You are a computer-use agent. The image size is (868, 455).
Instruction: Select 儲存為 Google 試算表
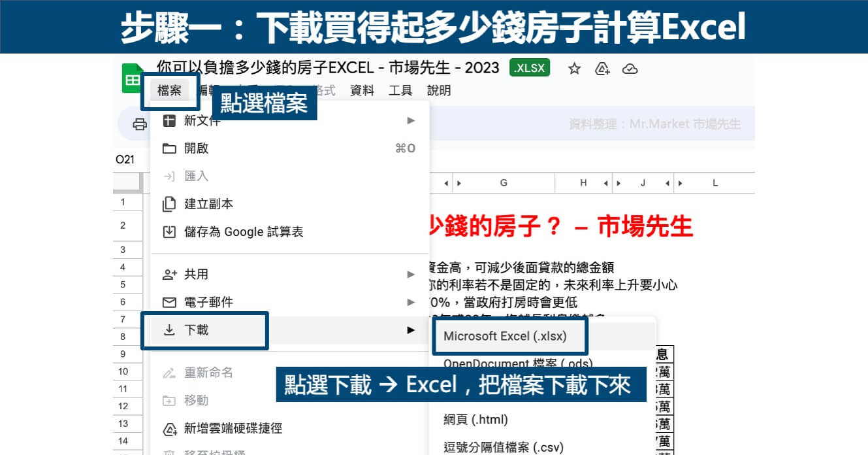pyautogui.click(x=290, y=231)
